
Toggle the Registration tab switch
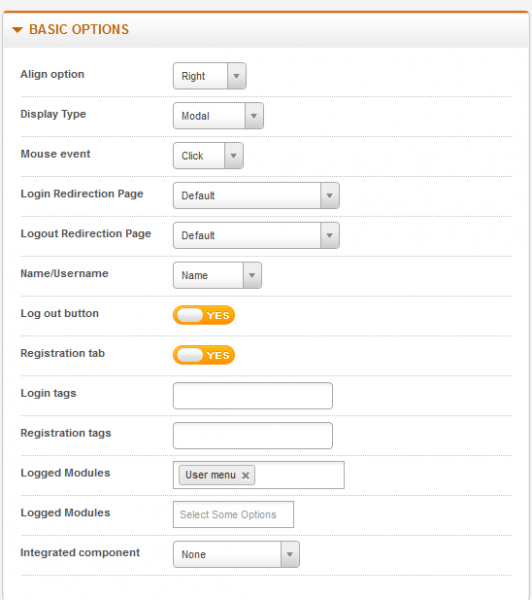[x=204, y=355]
